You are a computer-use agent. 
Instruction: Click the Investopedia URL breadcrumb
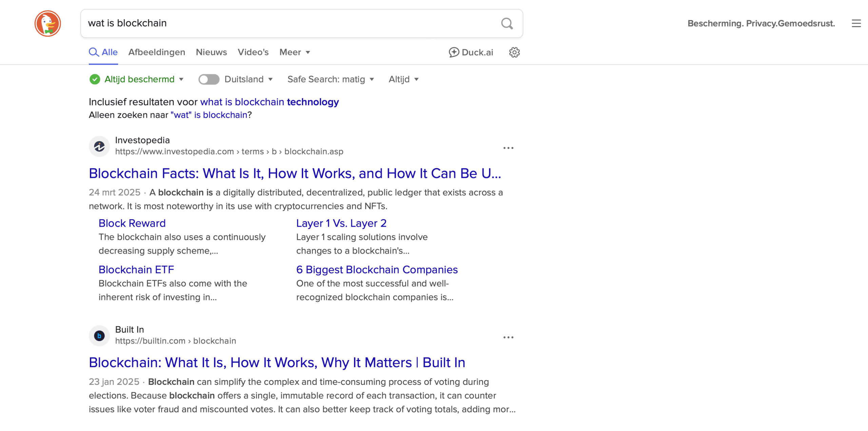229,152
